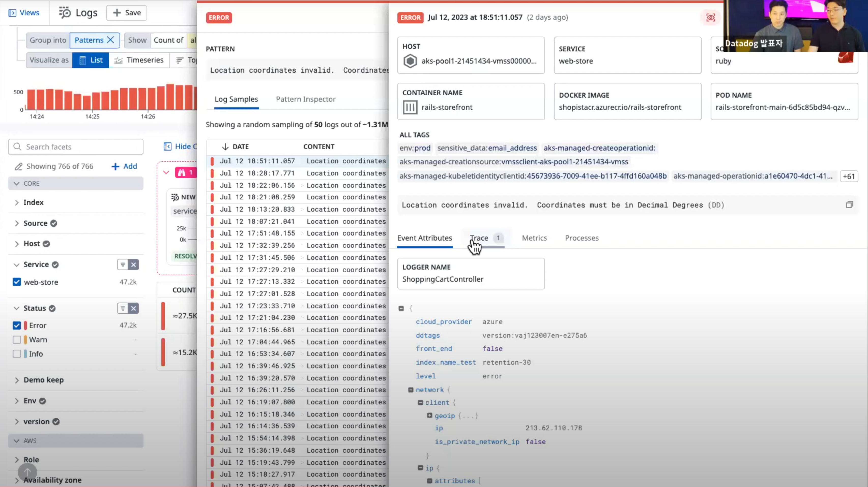
Task: Click the host hexagon icon
Action: coord(410,61)
